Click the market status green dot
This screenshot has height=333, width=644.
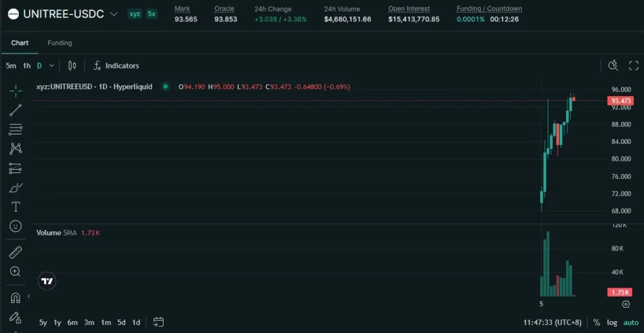pyautogui.click(x=165, y=87)
